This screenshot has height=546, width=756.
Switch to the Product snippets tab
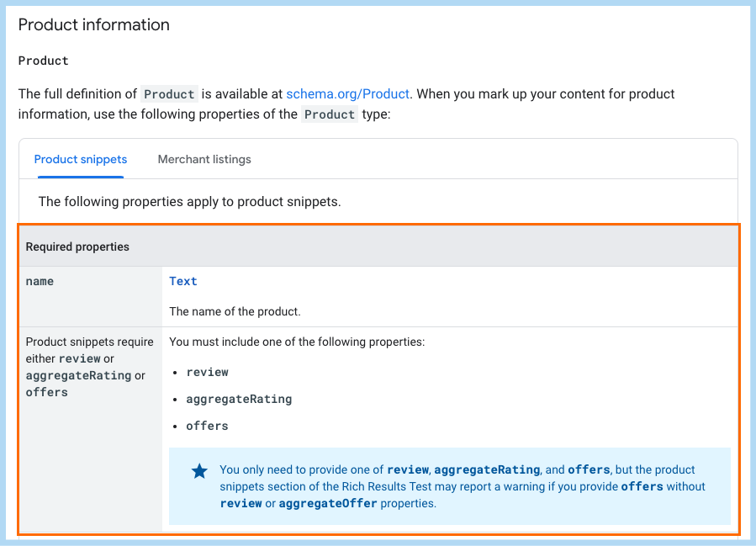(81, 159)
